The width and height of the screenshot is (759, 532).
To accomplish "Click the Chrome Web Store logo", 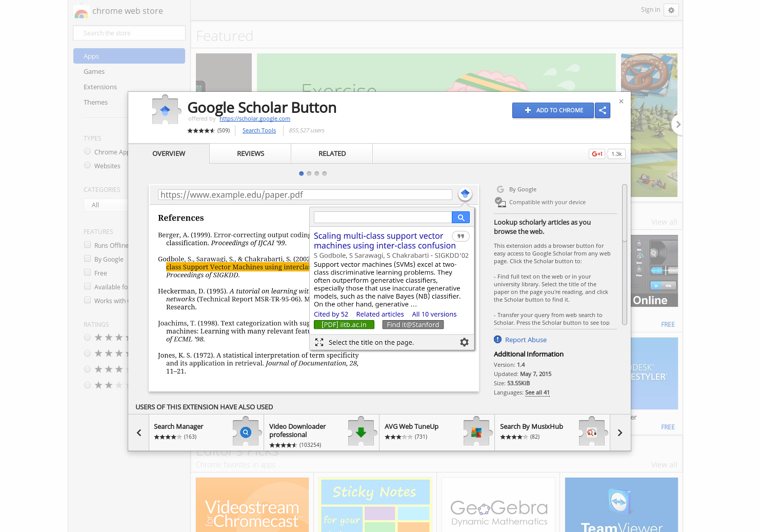I will click(x=81, y=11).
